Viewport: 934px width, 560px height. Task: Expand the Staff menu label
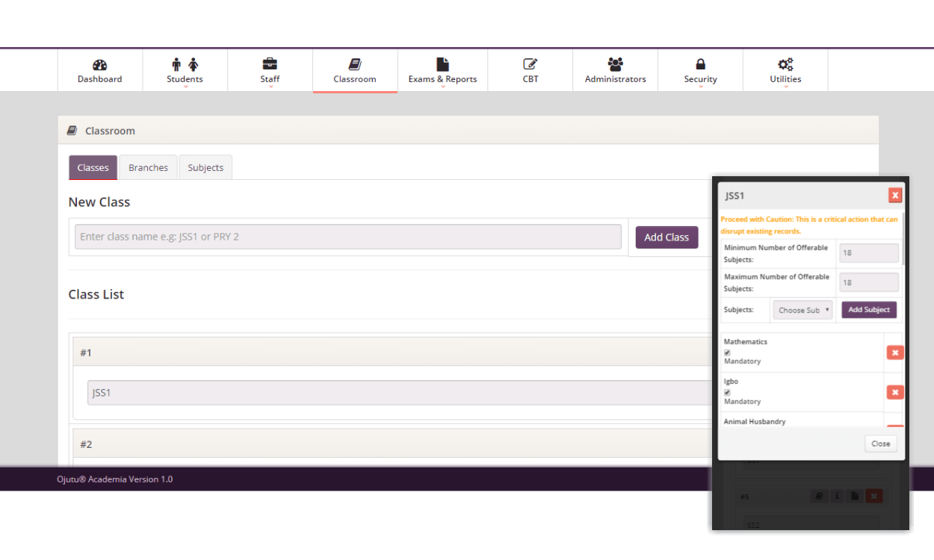tap(270, 79)
